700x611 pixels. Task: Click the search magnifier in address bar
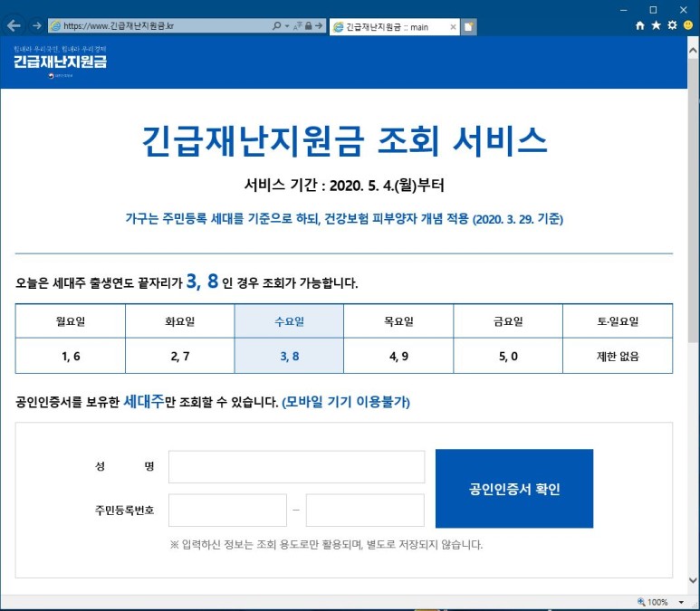tap(277, 26)
